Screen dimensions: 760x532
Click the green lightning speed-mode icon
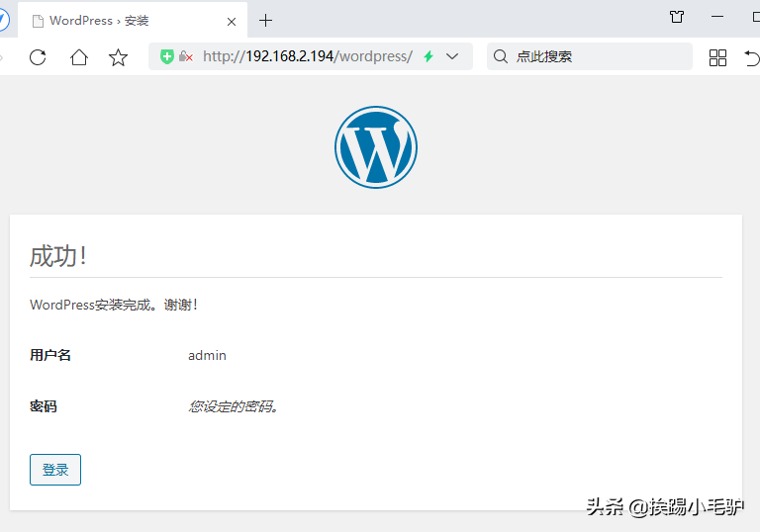(428, 56)
